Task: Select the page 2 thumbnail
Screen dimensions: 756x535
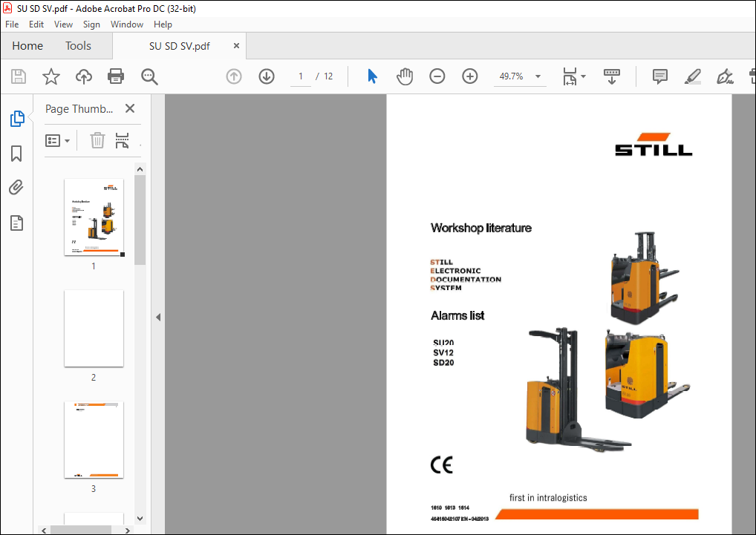Action: 94,329
